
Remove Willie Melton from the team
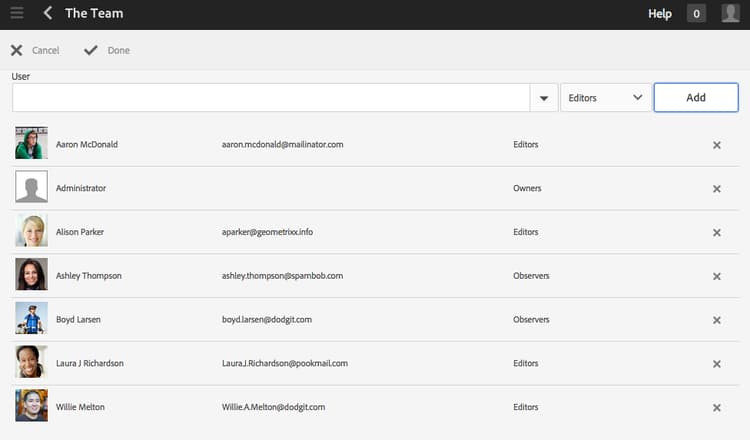[716, 408]
